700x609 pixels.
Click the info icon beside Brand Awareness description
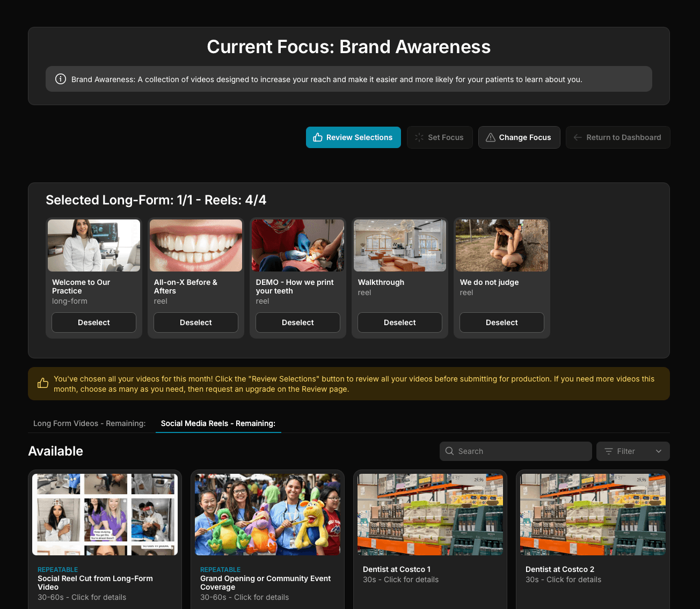[60, 79]
